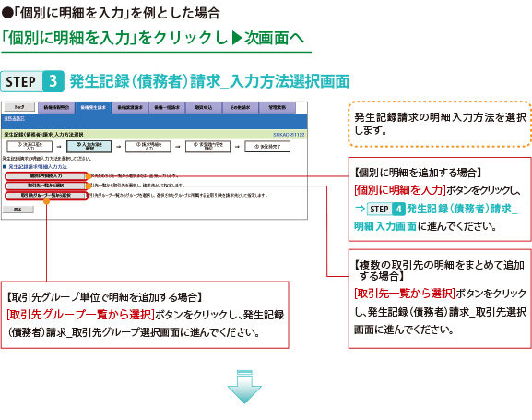This screenshot has width=532, height=420.
Task: Click the final step ⑤ 完了 box
Action: pyautogui.click(x=267, y=147)
